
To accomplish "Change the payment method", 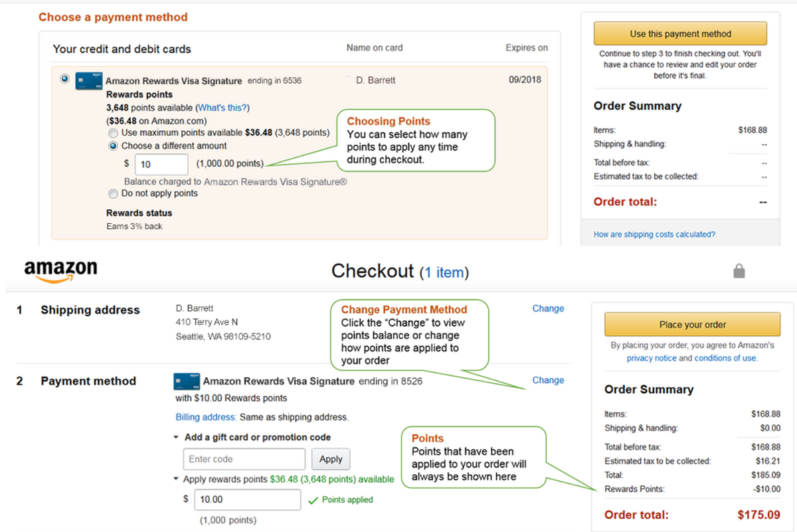I will [548, 381].
